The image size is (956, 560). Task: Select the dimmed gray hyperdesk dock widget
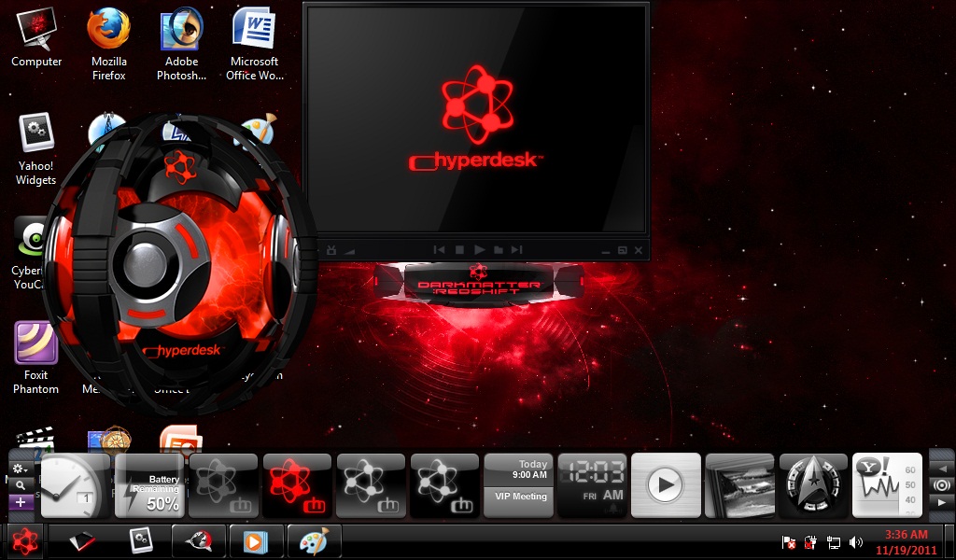(223, 485)
